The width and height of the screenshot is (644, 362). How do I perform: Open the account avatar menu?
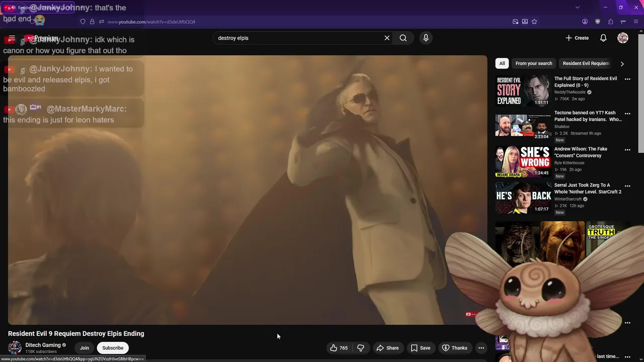(x=623, y=38)
